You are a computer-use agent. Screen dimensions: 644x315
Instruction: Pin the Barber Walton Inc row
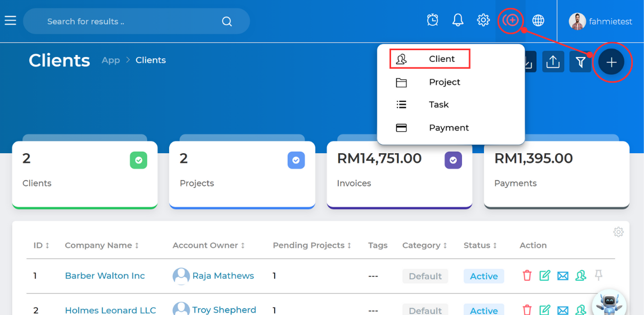tap(599, 275)
